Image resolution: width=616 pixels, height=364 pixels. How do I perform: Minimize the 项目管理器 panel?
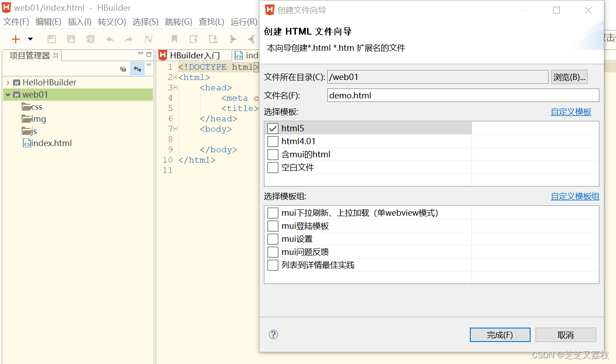[141, 54]
